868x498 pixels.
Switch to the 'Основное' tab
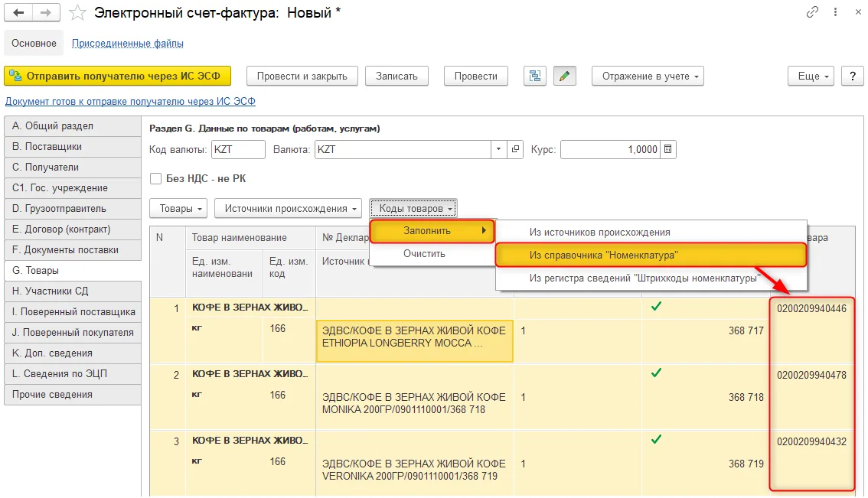tap(34, 43)
